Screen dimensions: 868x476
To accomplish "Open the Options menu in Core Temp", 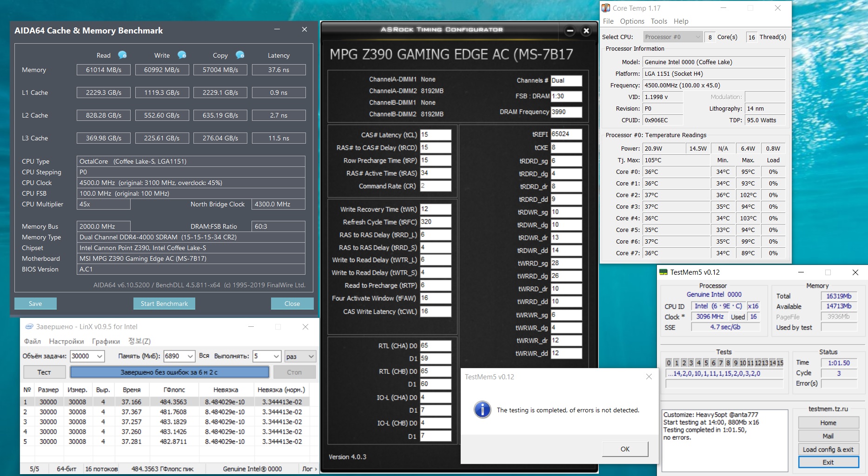I will point(632,21).
